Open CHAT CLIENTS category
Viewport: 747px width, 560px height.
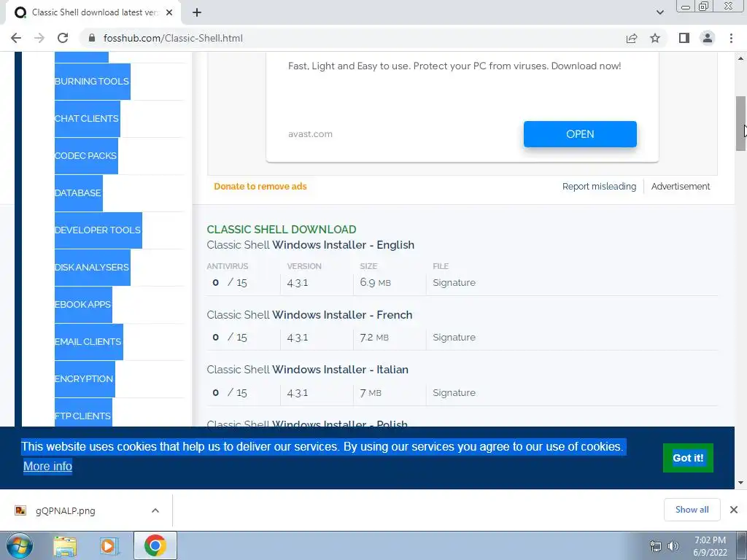(x=87, y=119)
